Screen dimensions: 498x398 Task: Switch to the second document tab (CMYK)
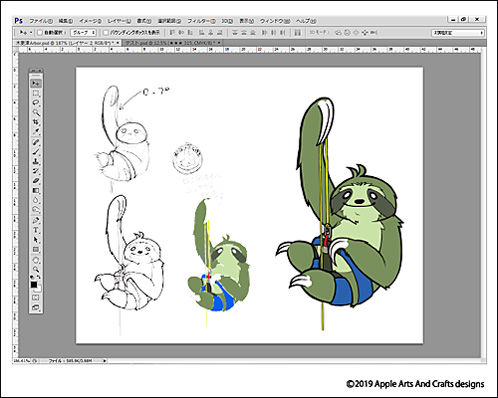pos(170,43)
